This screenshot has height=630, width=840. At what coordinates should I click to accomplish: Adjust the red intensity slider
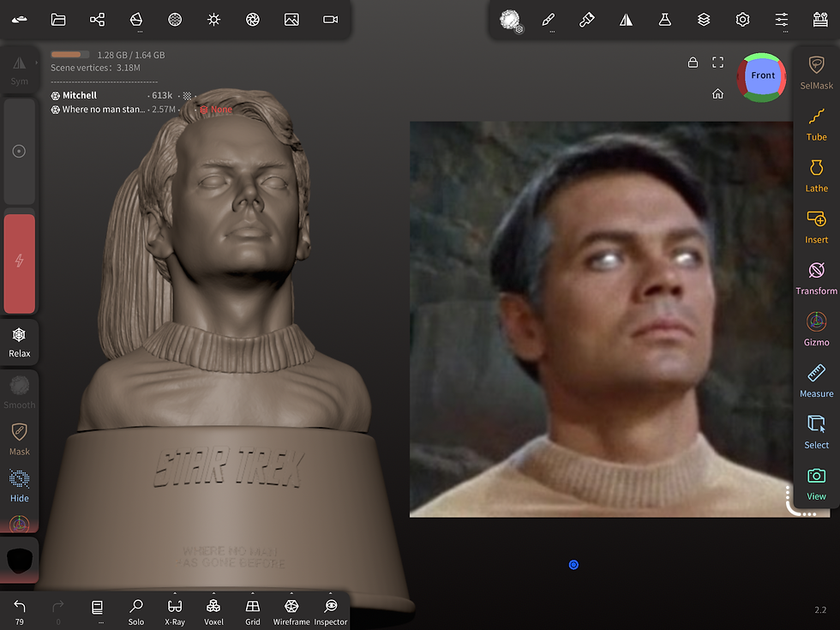tap(19, 264)
